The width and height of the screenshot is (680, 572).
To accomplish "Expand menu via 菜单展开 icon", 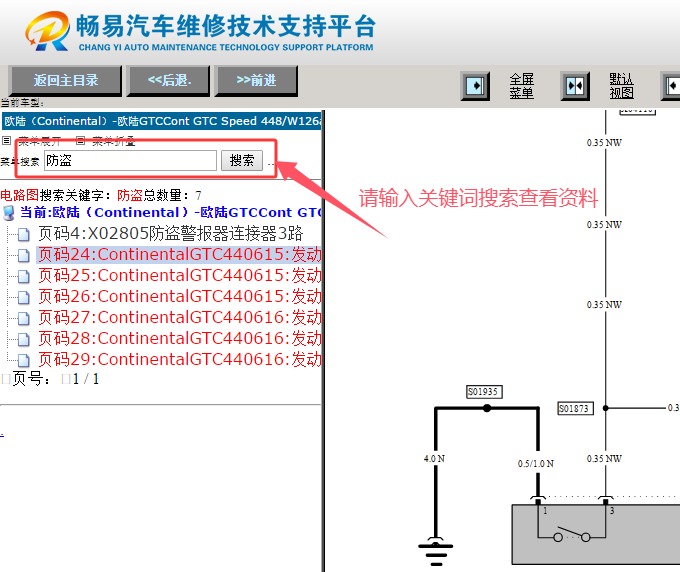I will point(7,141).
